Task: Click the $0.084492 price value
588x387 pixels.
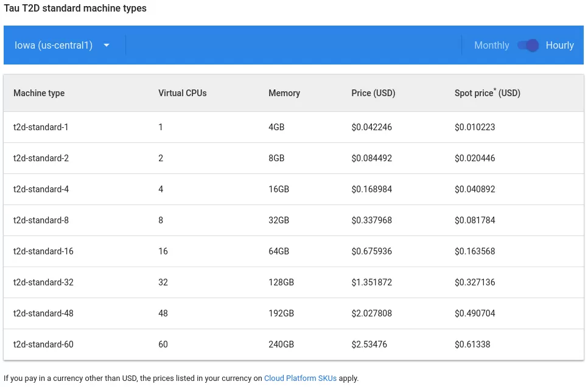Action: (372, 158)
